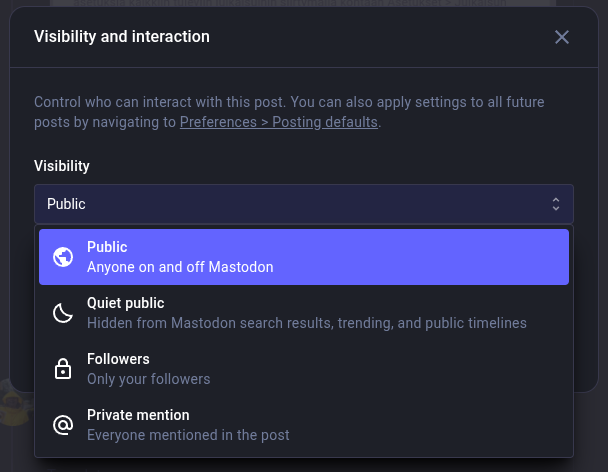Image resolution: width=608 pixels, height=472 pixels.
Task: Open the Visibility combo box showing Public
Action: pos(303,204)
